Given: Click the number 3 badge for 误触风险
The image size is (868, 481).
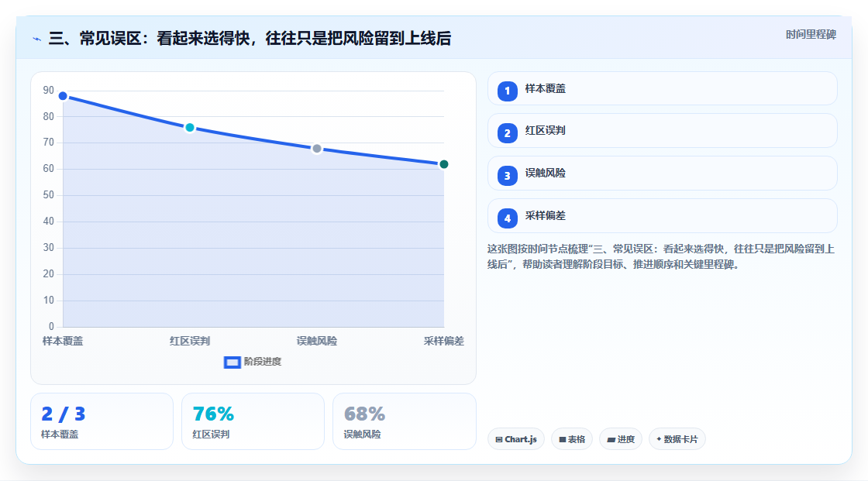Looking at the screenshot, I should (x=507, y=176).
